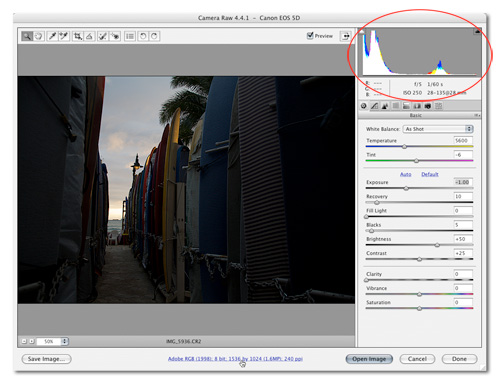Click the zoom in plus button
The width and height of the screenshot is (500, 384).
coord(32,341)
